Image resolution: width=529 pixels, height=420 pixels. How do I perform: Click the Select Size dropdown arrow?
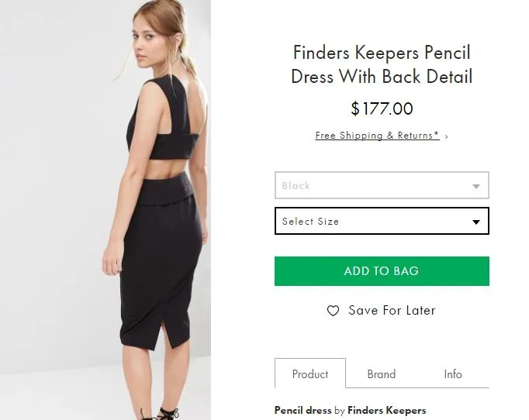tap(476, 222)
